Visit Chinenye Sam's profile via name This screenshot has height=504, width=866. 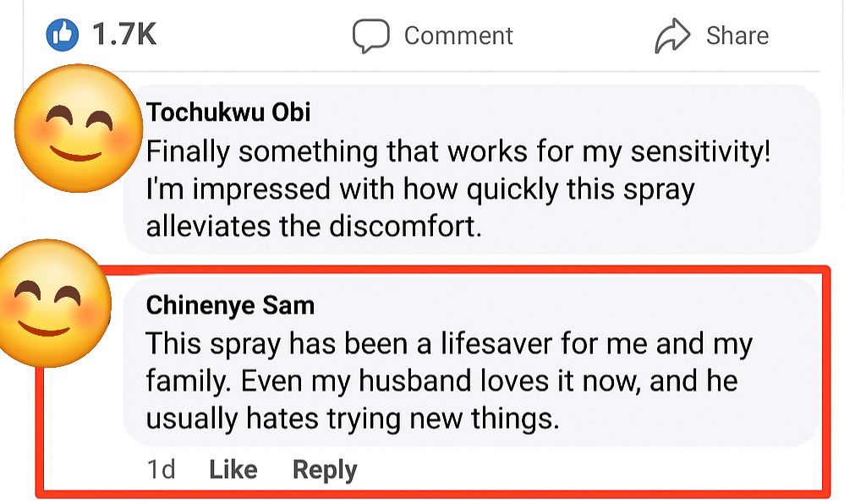[x=230, y=305]
